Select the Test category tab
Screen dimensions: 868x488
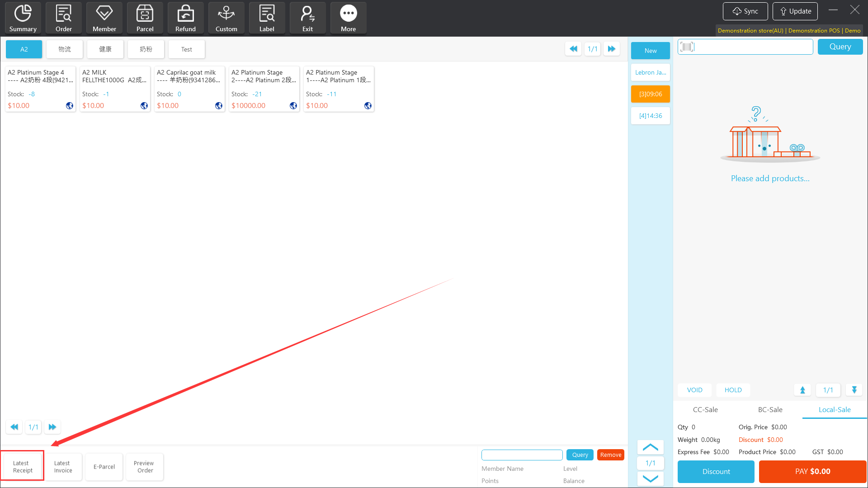point(186,49)
